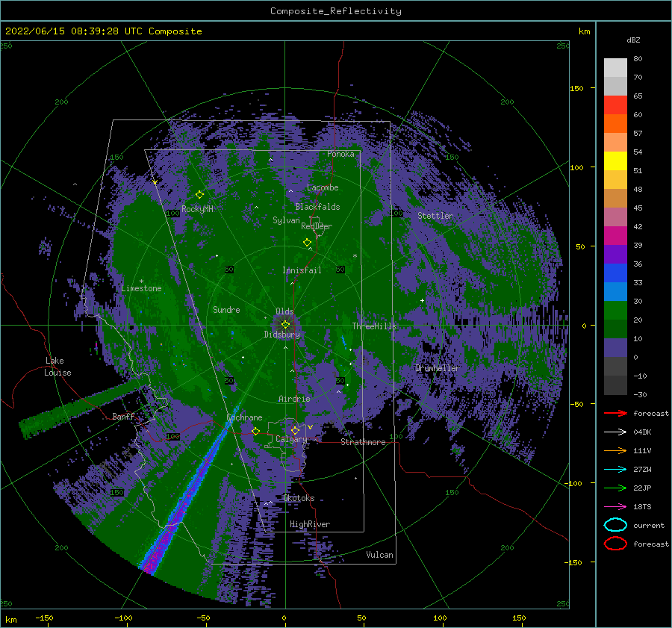Click the Sundre label

point(226,310)
